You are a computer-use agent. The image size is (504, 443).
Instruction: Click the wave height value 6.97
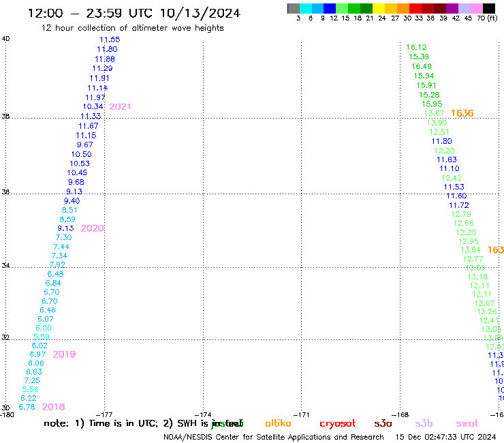(37, 354)
